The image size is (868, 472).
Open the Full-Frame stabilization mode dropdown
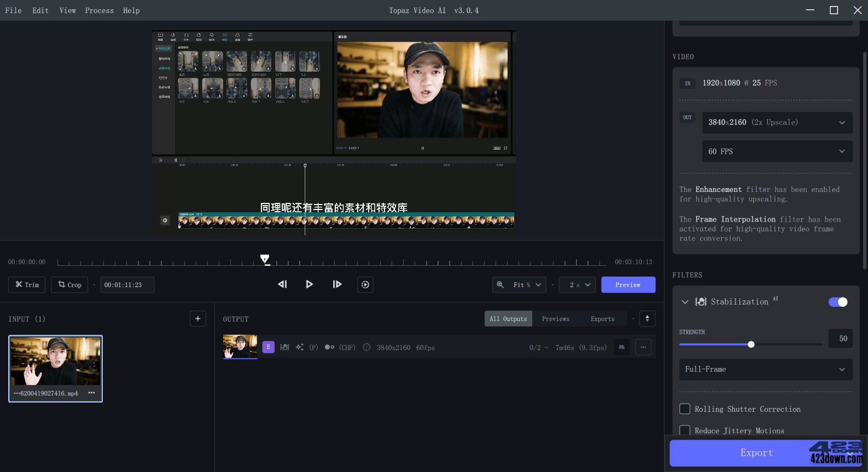click(x=765, y=370)
